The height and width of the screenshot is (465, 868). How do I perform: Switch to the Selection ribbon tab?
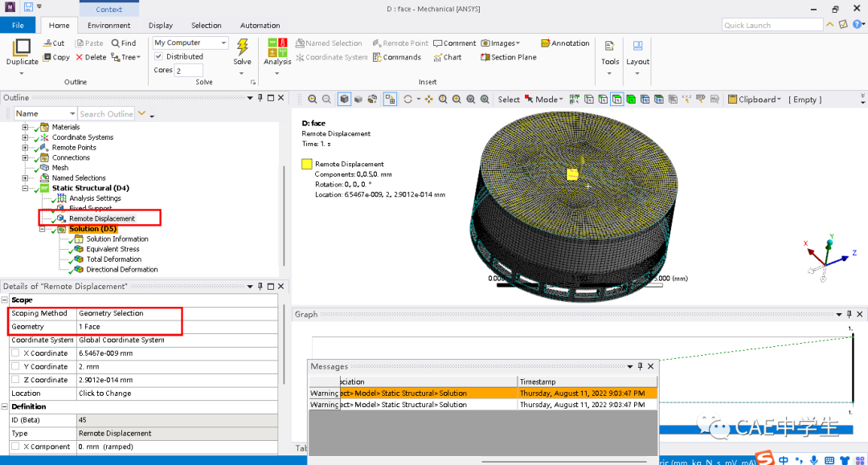(206, 25)
